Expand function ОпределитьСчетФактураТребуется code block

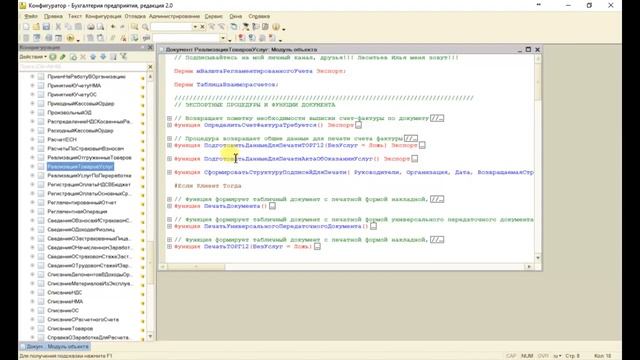click(x=169, y=125)
